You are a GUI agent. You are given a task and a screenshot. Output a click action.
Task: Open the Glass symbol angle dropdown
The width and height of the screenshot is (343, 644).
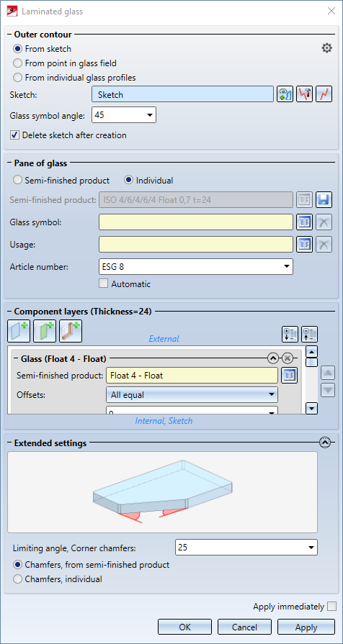[x=124, y=115]
